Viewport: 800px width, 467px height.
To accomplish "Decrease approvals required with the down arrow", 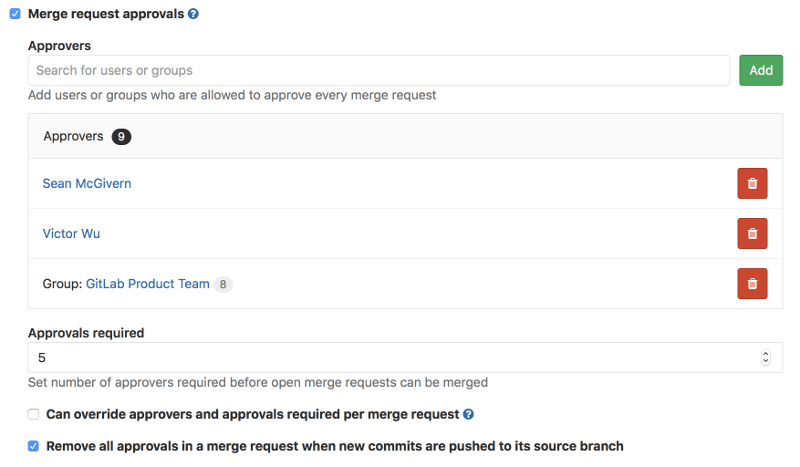I will coord(766,361).
